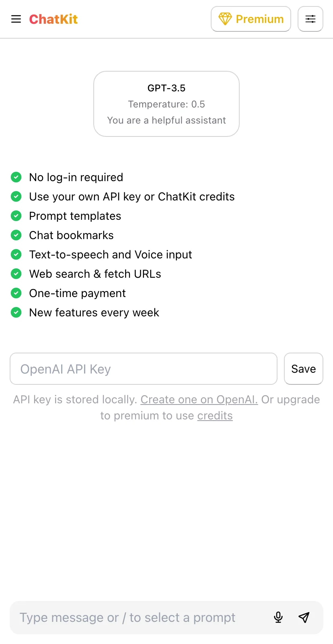
Task: Save the API key
Action: tap(304, 369)
